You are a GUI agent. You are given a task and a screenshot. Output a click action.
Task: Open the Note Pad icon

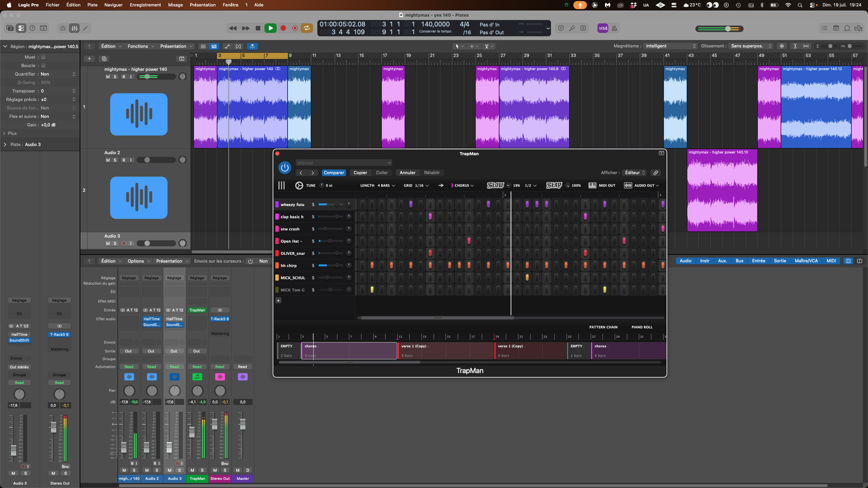click(836, 28)
